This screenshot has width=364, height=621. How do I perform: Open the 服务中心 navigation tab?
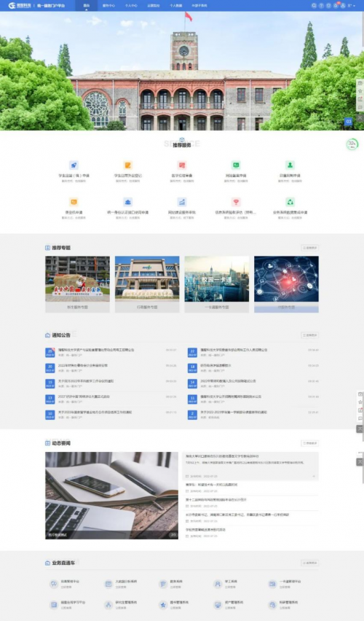point(108,6)
